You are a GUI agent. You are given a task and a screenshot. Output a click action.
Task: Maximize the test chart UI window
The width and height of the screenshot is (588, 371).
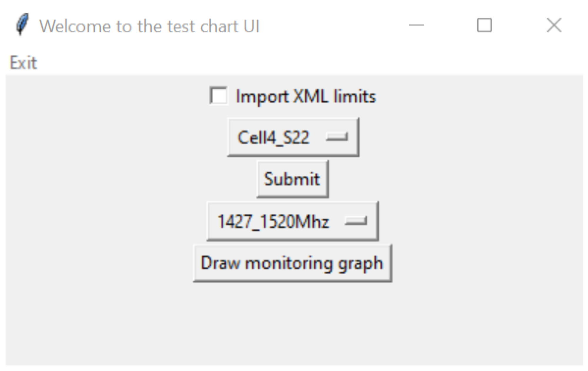click(484, 25)
